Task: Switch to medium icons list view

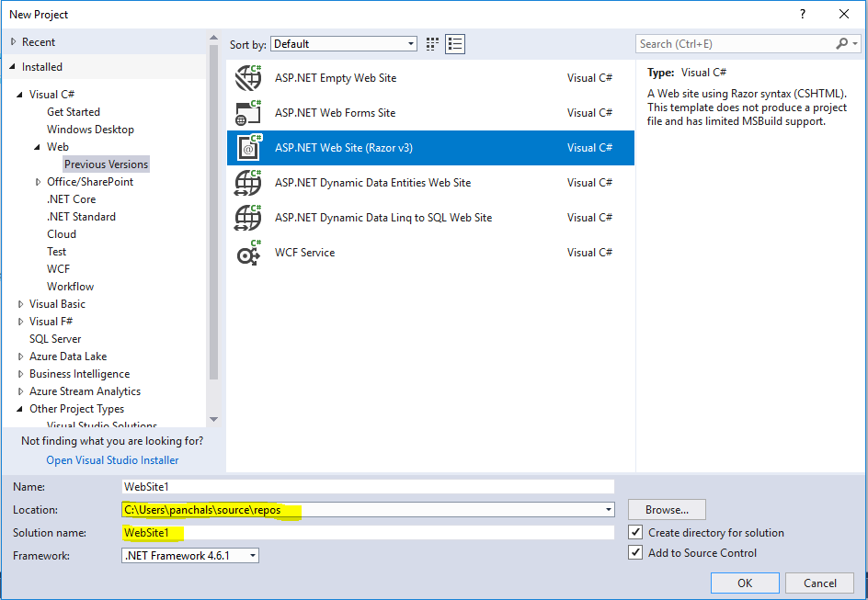Action: [455, 44]
